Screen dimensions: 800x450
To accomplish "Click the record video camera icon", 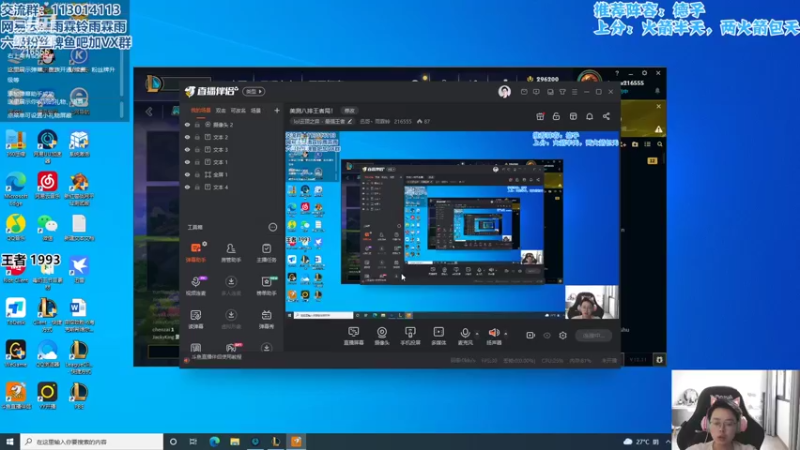I will point(531,335).
